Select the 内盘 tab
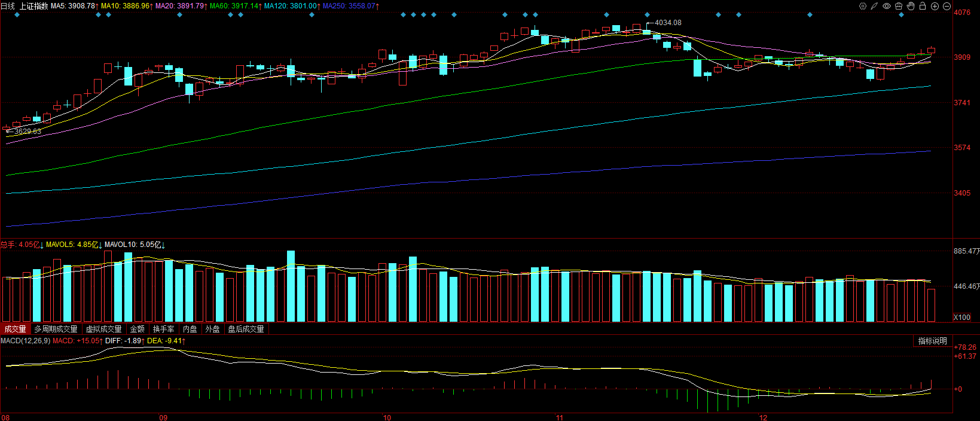Image resolution: width=980 pixels, height=421 pixels. (x=190, y=329)
